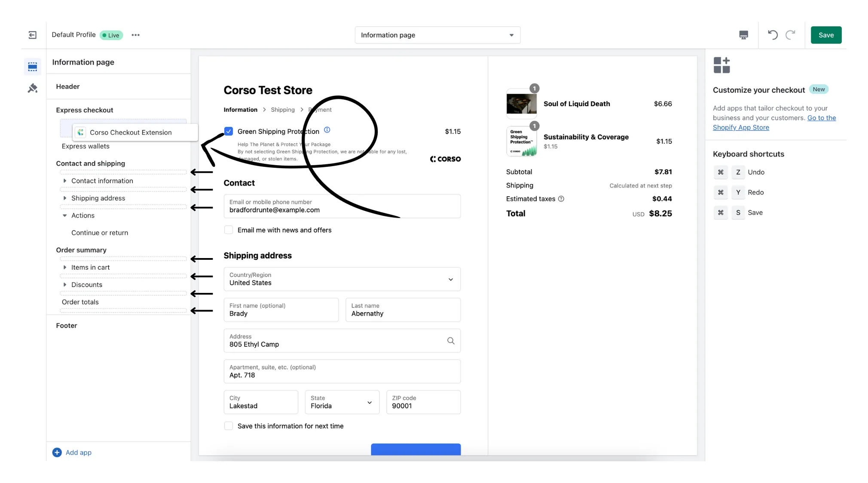Screen dimensions: 868x483
Task: Check Save this information for next time
Action: point(229,426)
